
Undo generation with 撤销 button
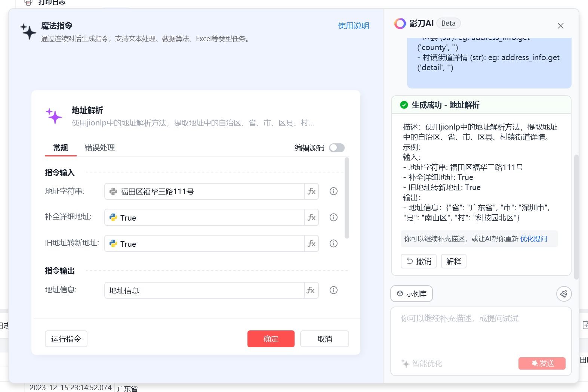click(419, 261)
